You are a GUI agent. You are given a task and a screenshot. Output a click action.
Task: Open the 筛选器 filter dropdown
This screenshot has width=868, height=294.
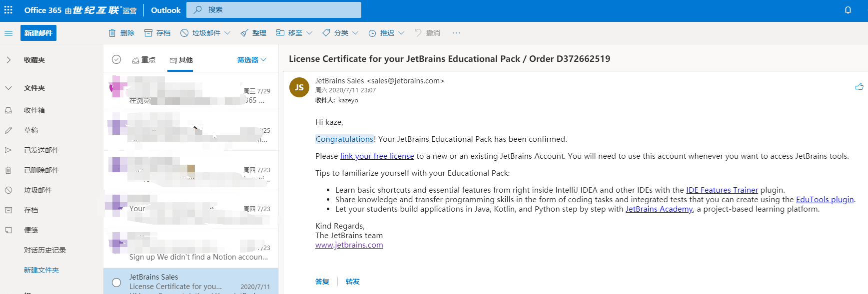[252, 60]
